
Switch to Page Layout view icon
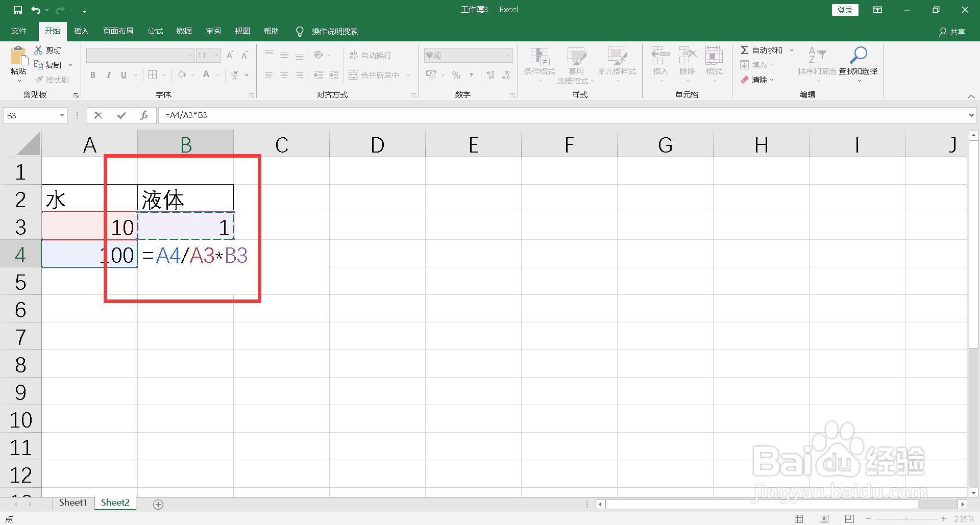pos(824,519)
